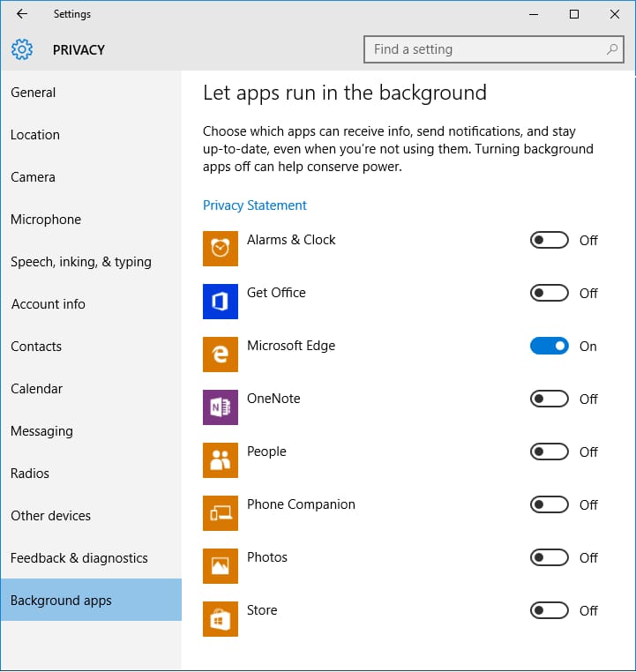Enable People background toggle
The image size is (636, 672).
pos(549,452)
